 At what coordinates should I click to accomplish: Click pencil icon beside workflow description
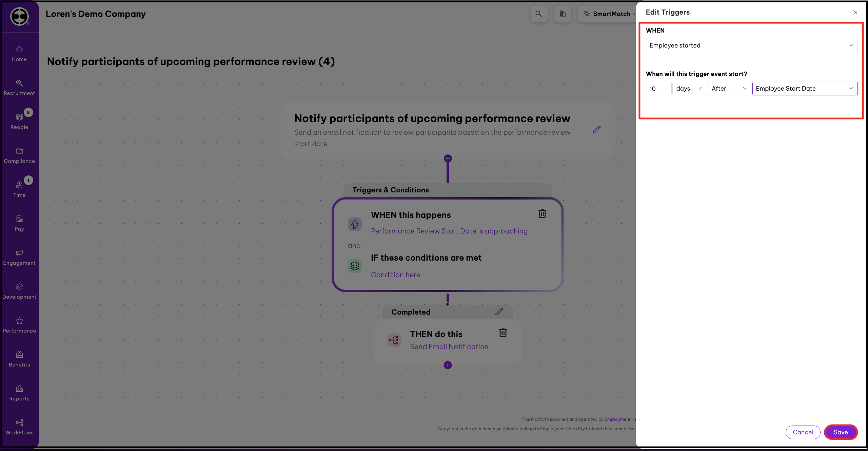click(597, 130)
